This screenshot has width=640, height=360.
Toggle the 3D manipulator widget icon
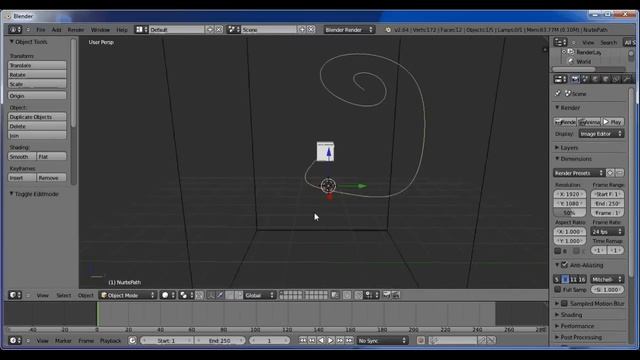point(211,295)
